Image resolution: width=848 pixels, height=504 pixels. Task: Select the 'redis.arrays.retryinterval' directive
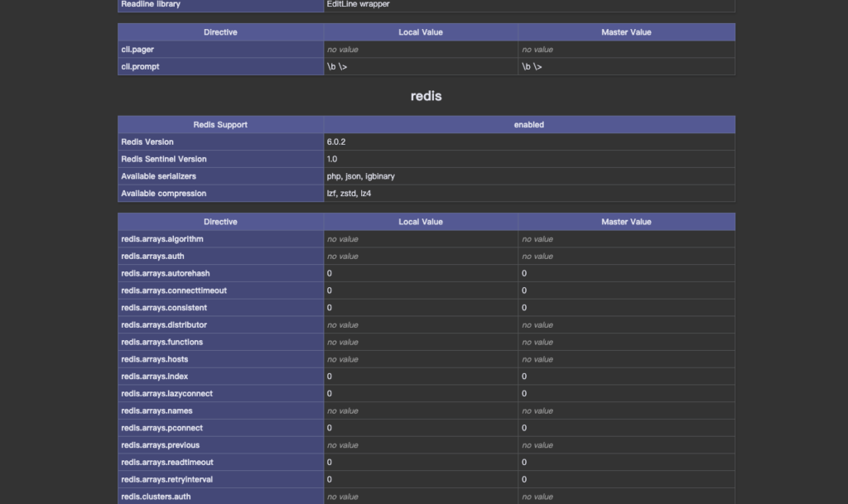pos(166,480)
